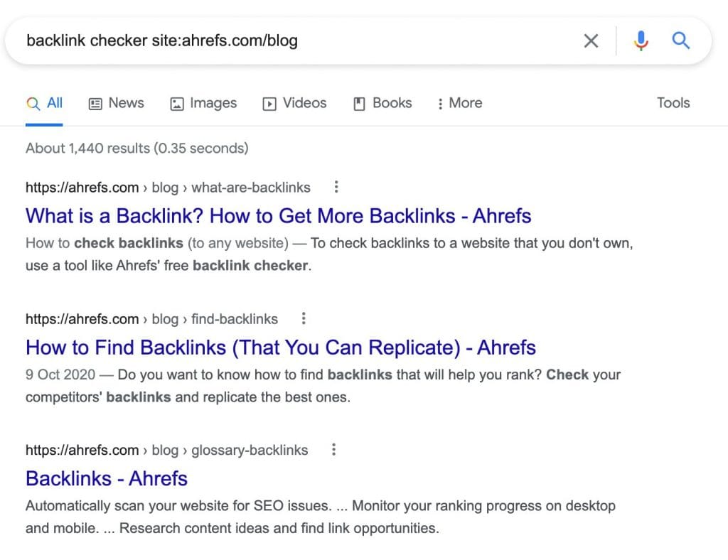Click the find-backlinks breadcrumb URL
Image resolution: width=728 pixels, height=560 pixels.
coord(151,318)
